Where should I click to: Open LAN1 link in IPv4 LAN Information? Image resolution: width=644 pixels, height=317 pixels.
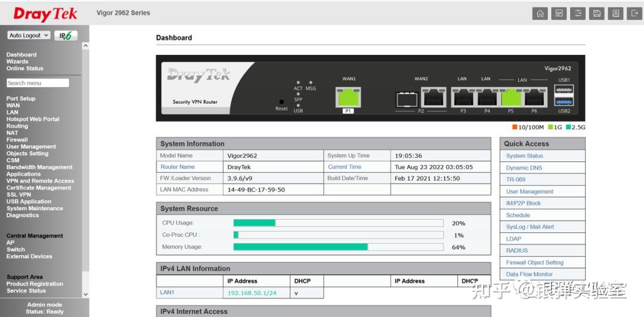167,293
